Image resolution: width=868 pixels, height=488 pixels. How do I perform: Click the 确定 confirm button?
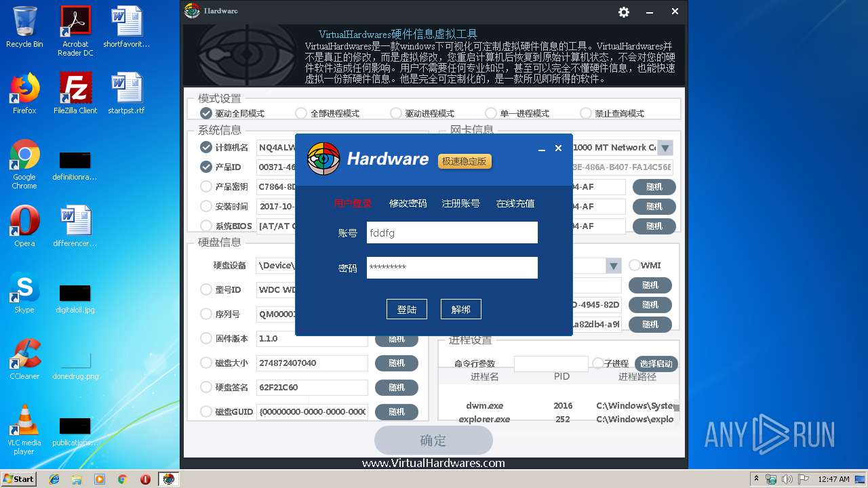tap(433, 441)
